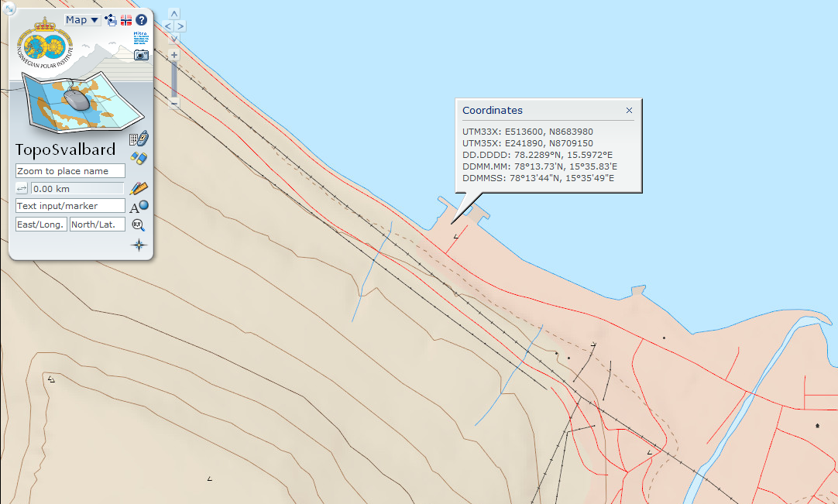Viewport: 838px width, 504px height.
Task: Click the East/Long. input field
Action: click(x=41, y=225)
